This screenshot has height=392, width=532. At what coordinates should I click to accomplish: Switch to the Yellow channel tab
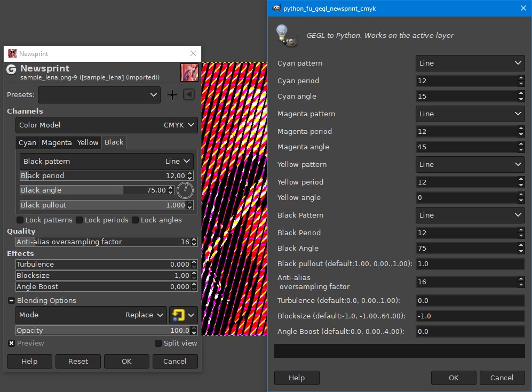(x=88, y=143)
